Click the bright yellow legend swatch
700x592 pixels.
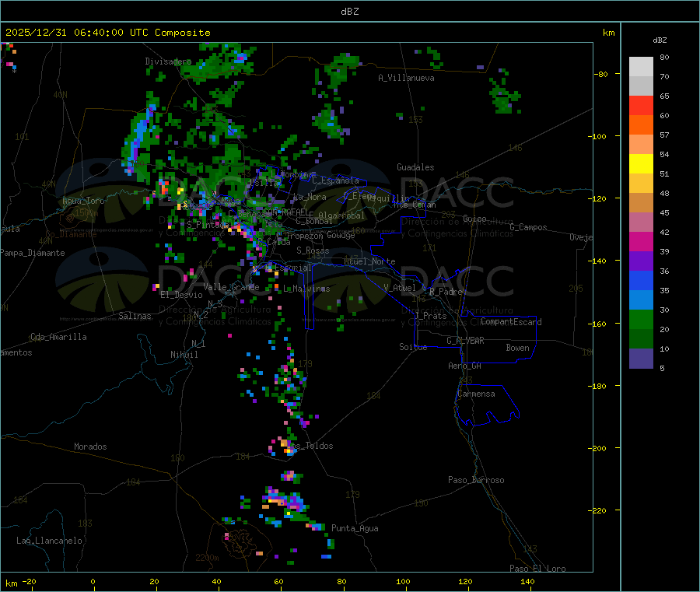tap(641, 164)
